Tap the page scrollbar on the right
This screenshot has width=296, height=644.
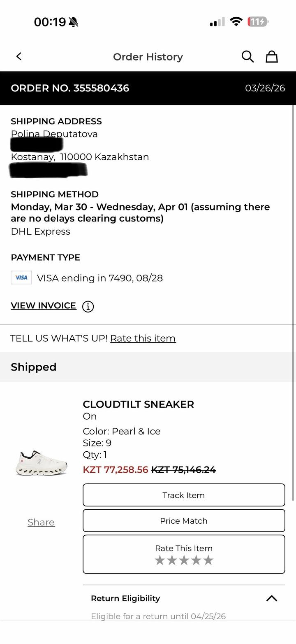(294, 288)
